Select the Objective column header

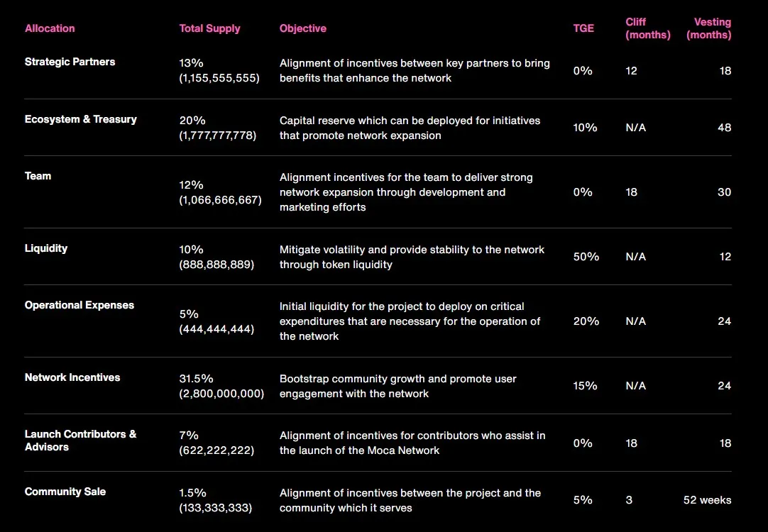303,28
